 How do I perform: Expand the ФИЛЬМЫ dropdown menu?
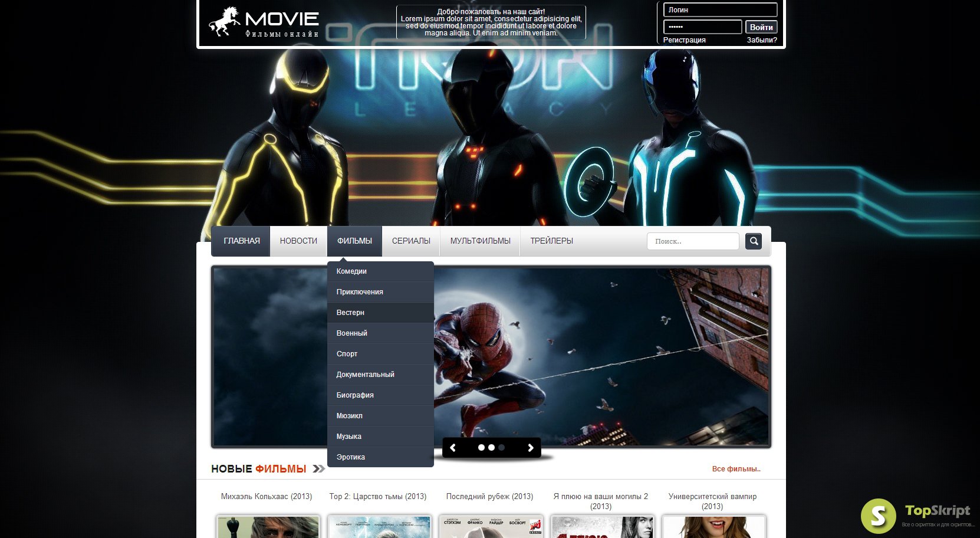pos(354,241)
